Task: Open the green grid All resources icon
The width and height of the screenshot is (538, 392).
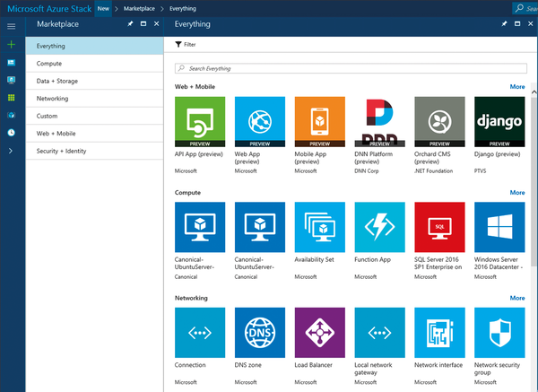Action: click(x=12, y=98)
